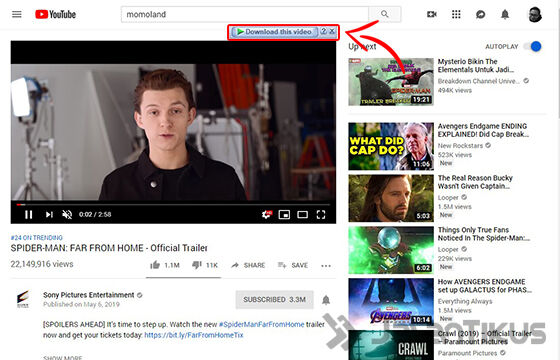The height and width of the screenshot is (360, 560).
Task: Click the search box containing momoland
Action: pyautogui.click(x=245, y=14)
